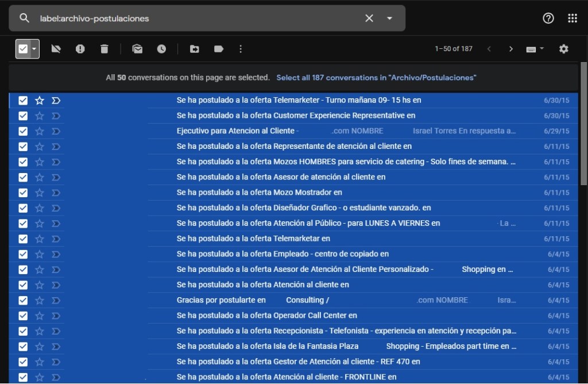Click the Move to folder icon
The image size is (588, 384).
coord(195,49)
